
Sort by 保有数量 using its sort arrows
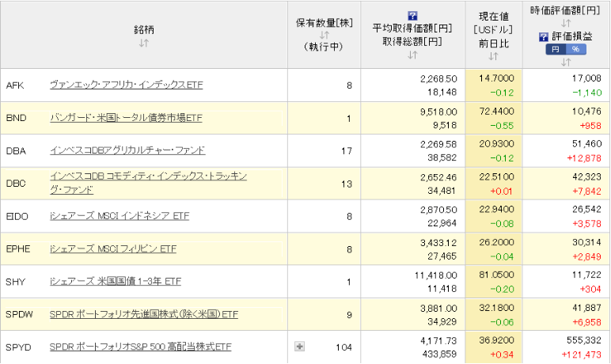[x=324, y=35]
